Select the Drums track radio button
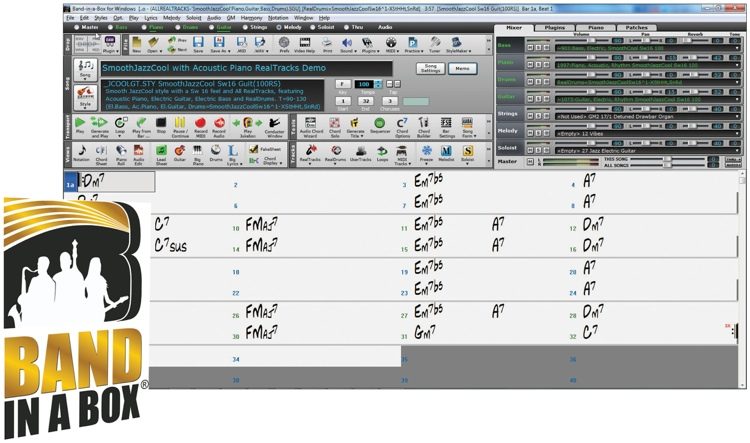The image size is (750, 443). (177, 27)
